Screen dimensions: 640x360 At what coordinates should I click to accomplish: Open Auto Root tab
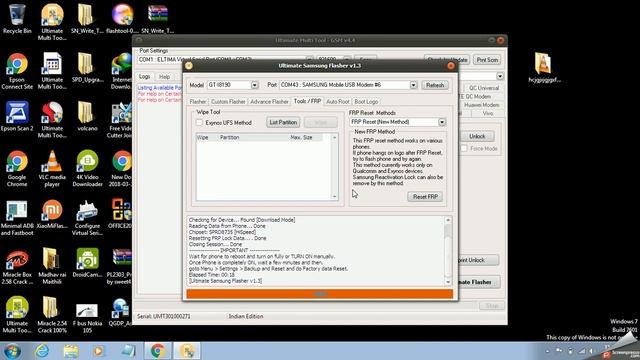pos(338,102)
